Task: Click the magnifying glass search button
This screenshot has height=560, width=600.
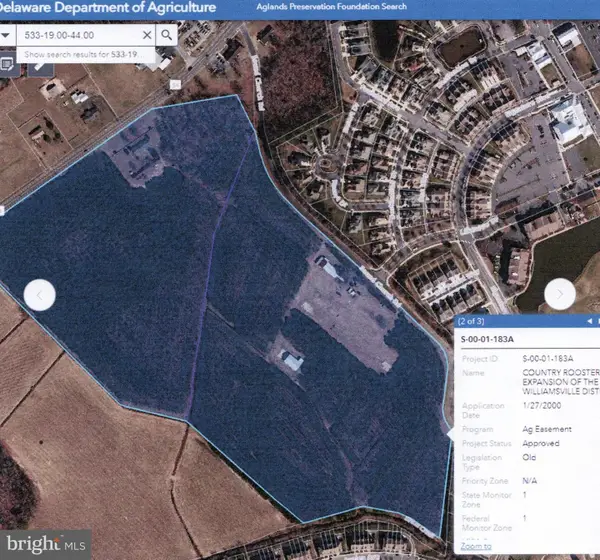Action: click(167, 34)
